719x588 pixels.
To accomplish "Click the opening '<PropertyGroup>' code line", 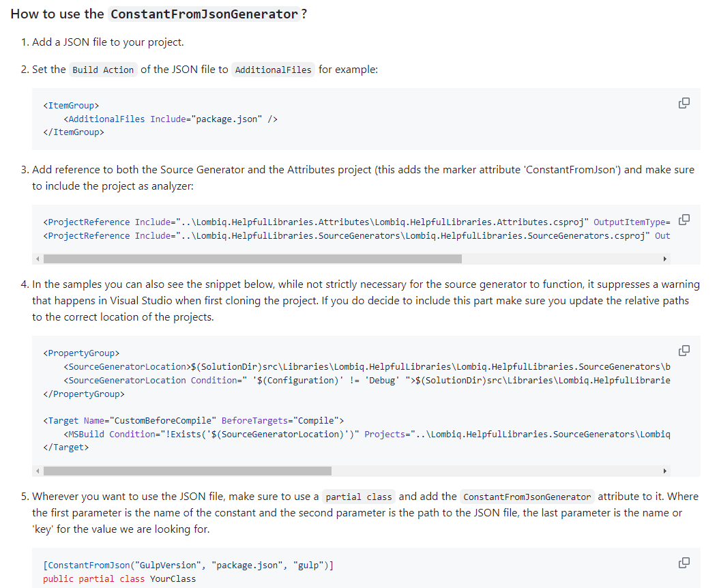I will tap(81, 353).
